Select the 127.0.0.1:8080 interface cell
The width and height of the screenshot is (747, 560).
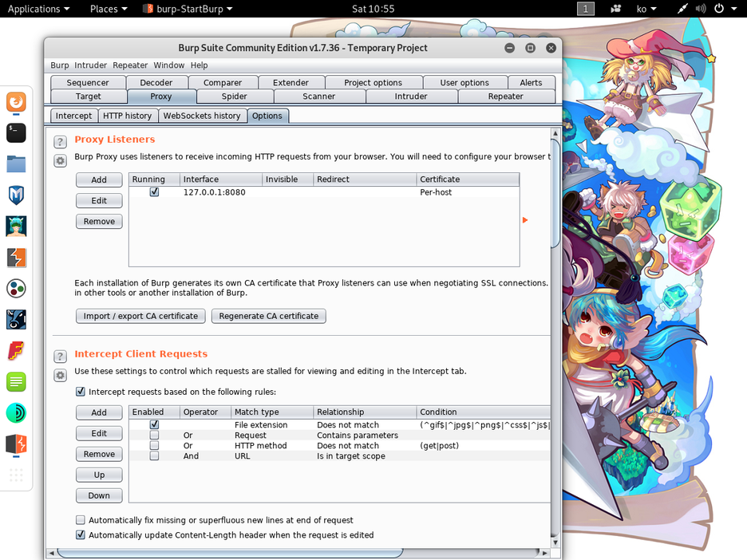(x=220, y=192)
